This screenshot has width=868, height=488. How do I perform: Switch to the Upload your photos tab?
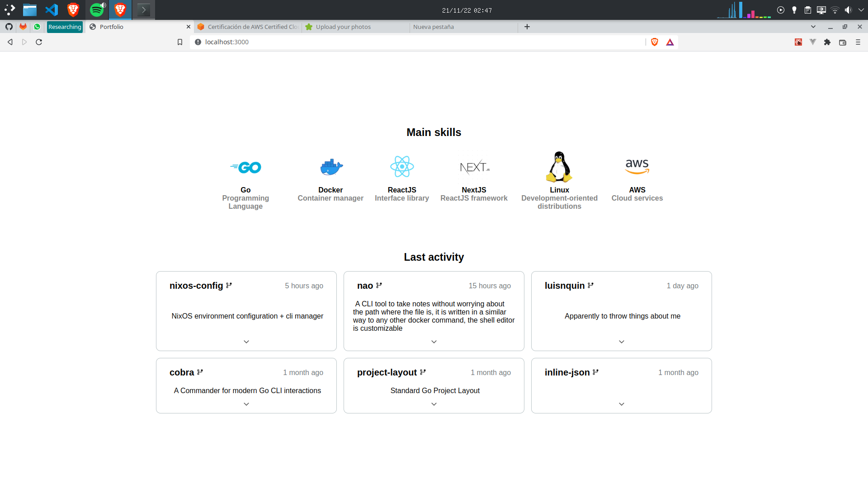point(356,27)
